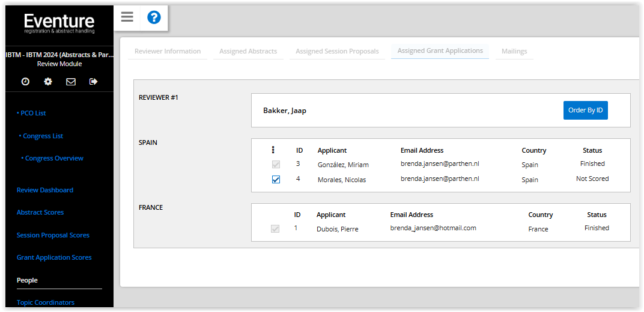
Task: Open the Assigned Abstracts tab
Action: coord(248,51)
